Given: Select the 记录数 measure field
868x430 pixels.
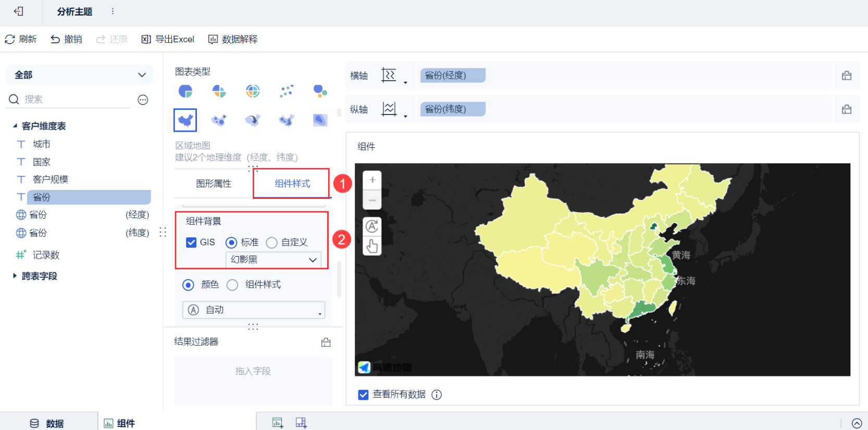Looking at the screenshot, I should pos(46,255).
